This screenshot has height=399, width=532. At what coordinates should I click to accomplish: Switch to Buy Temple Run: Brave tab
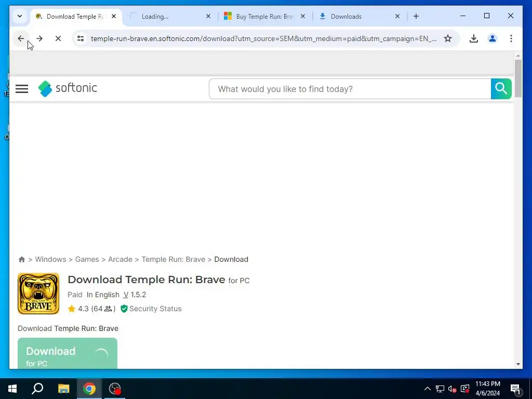point(264,16)
